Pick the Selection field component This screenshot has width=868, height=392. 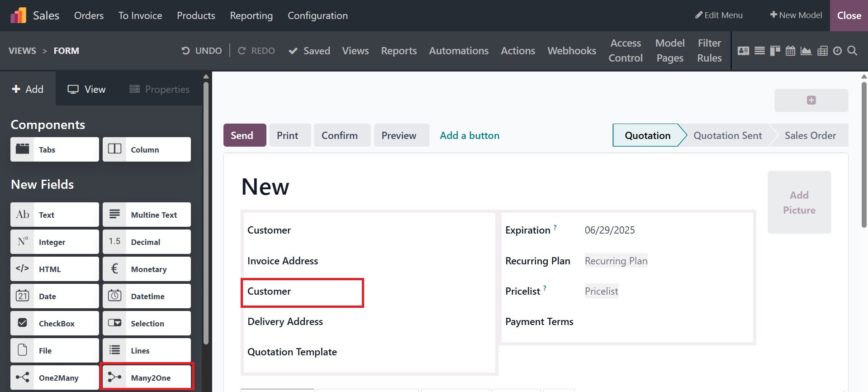(147, 323)
